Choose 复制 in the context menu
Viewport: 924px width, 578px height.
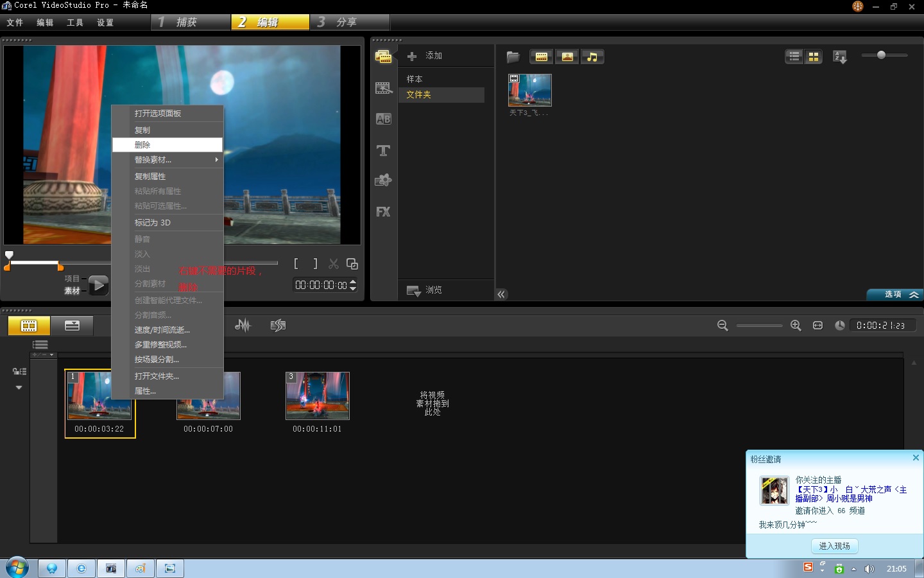[x=167, y=130]
